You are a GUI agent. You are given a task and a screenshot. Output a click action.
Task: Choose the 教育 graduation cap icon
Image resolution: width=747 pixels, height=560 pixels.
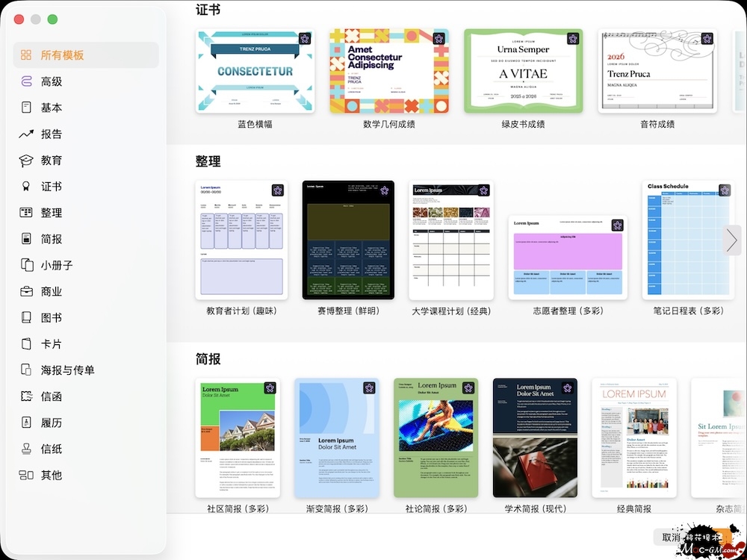(x=26, y=161)
